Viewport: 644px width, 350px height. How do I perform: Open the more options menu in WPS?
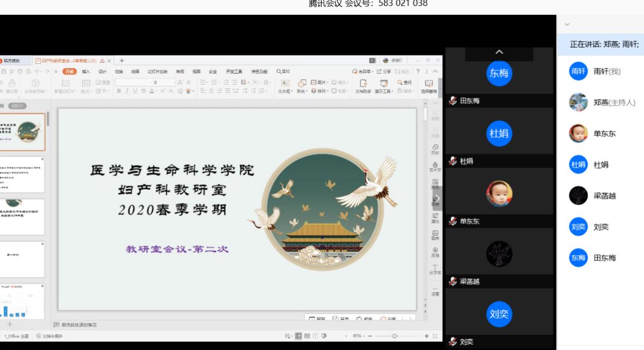[x=427, y=72]
